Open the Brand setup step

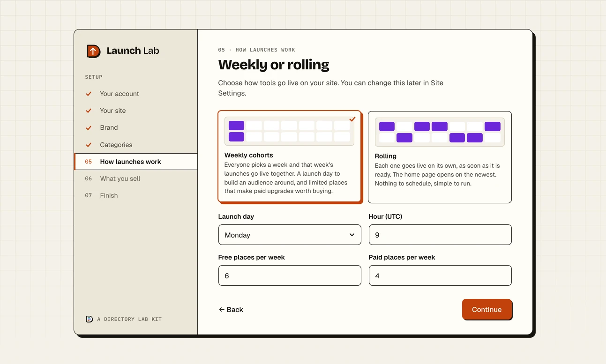pyautogui.click(x=135, y=127)
